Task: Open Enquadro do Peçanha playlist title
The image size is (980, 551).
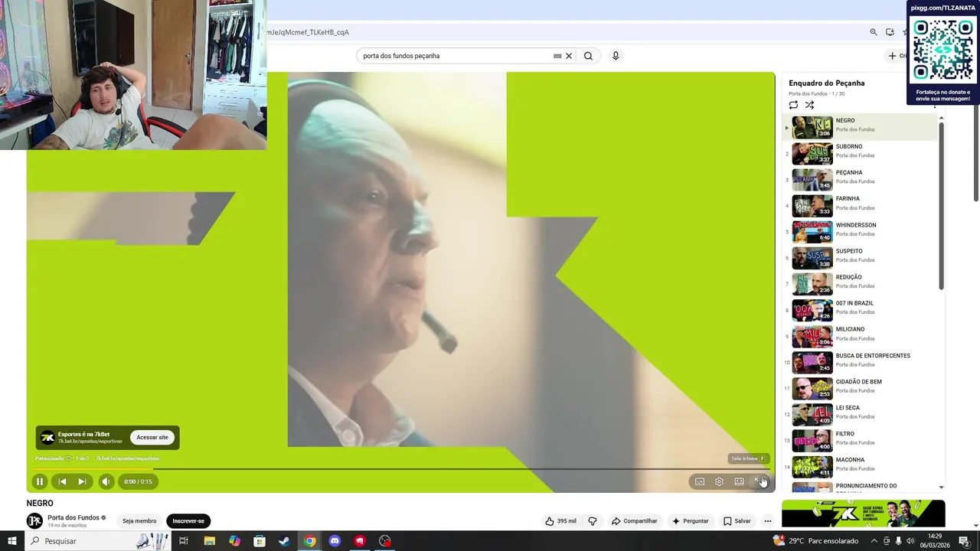Action: click(x=826, y=83)
